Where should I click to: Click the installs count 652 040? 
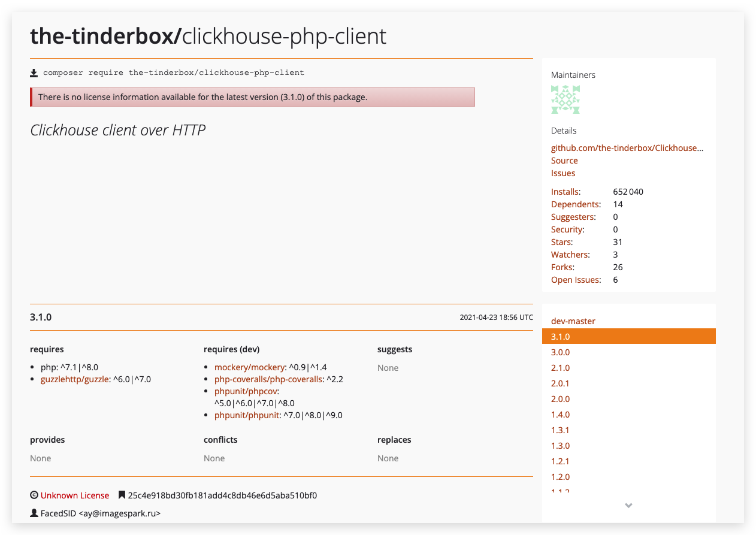[x=628, y=192]
